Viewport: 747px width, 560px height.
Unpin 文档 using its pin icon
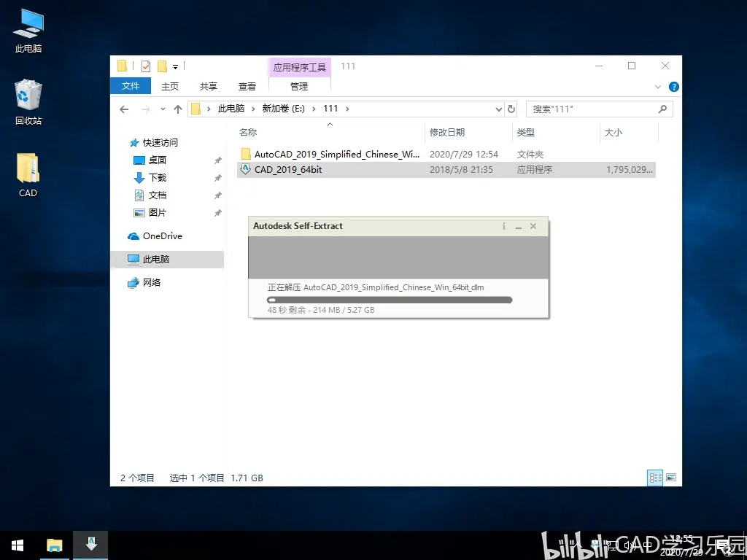pos(217,195)
